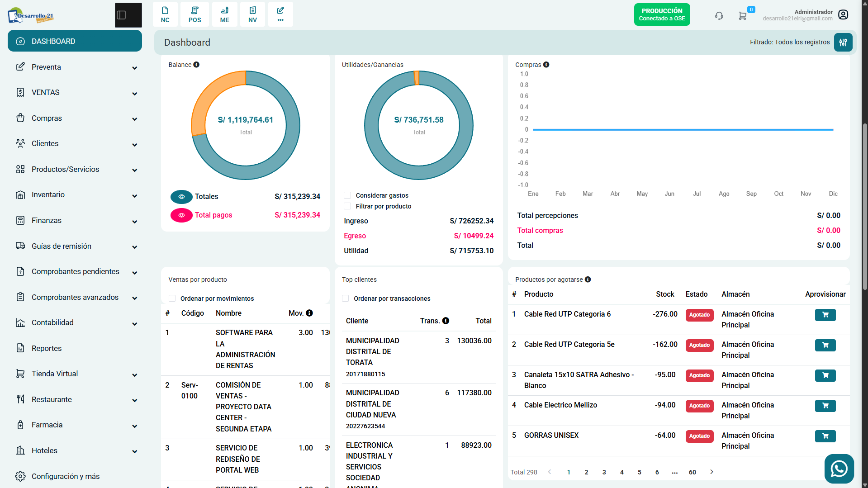Expand the Finanzas menu
Viewport: 868px width, 488px height.
tap(75, 220)
